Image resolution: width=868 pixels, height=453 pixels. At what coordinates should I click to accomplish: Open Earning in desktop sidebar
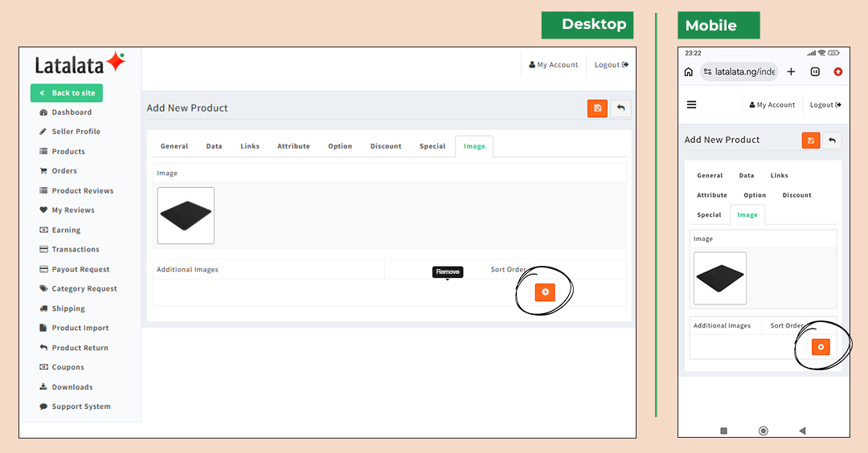pos(59,230)
